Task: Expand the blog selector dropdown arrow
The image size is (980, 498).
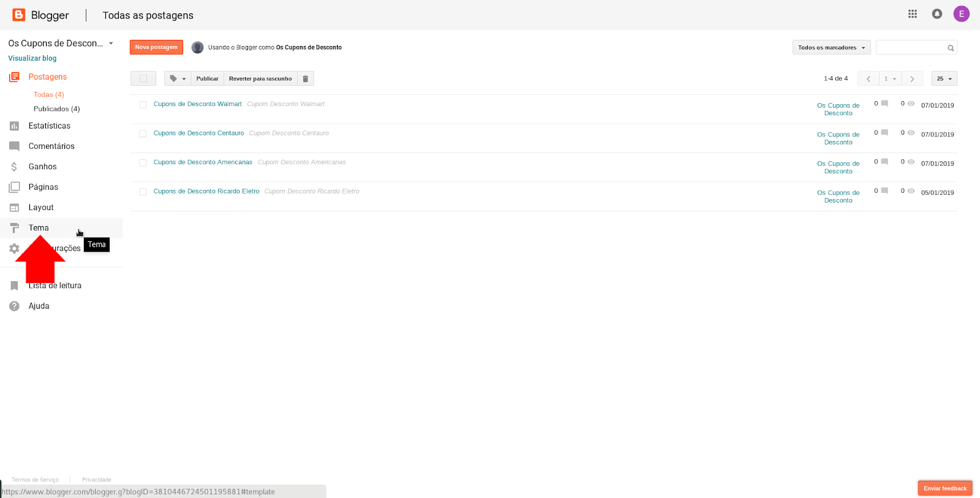Action: (111, 43)
